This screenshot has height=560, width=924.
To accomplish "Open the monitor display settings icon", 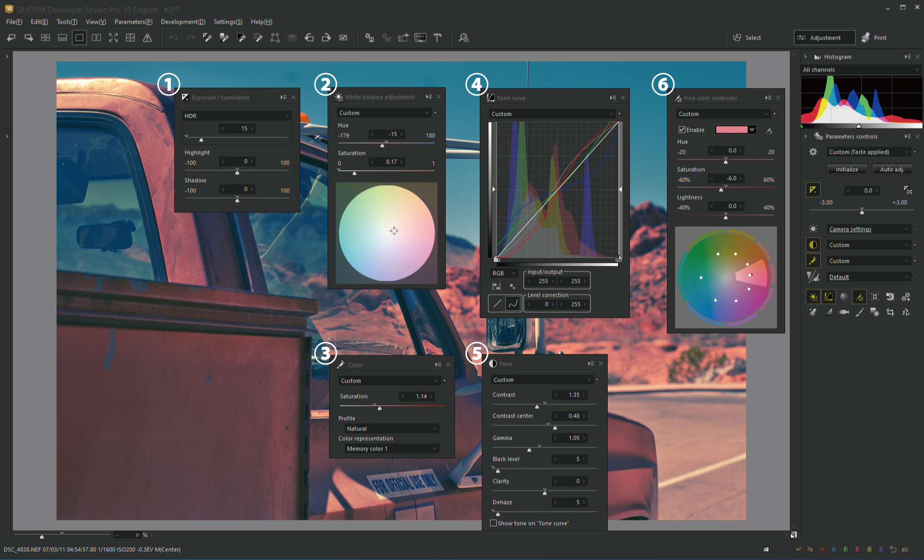I will pyautogui.click(x=421, y=38).
